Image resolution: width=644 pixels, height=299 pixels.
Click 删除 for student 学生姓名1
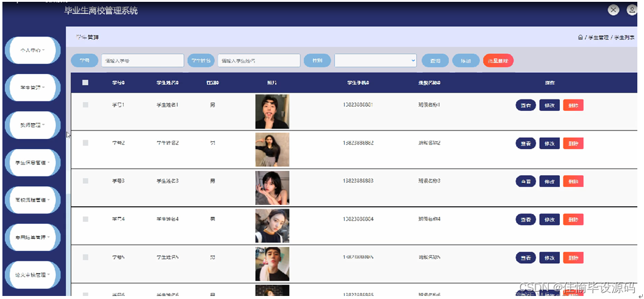[x=573, y=106]
